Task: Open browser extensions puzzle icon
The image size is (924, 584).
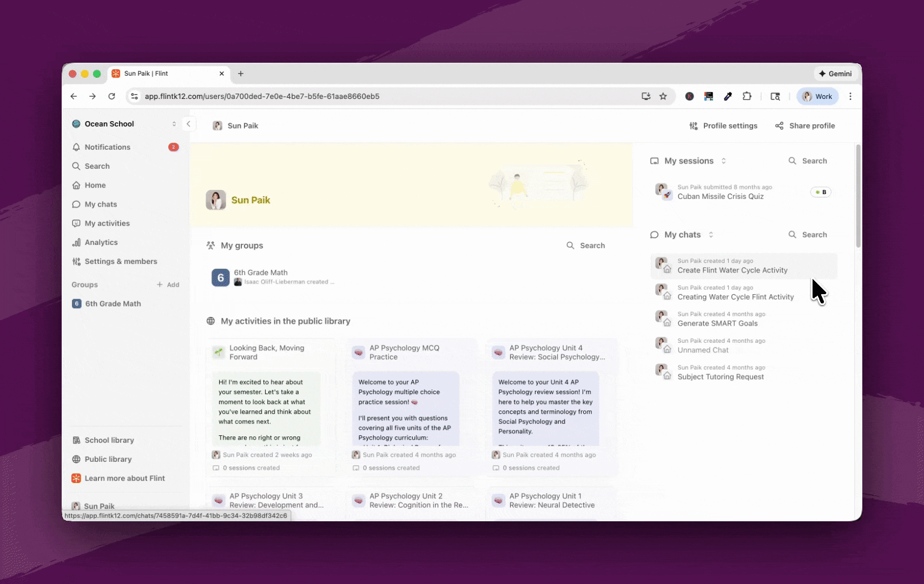Action: coord(747,96)
